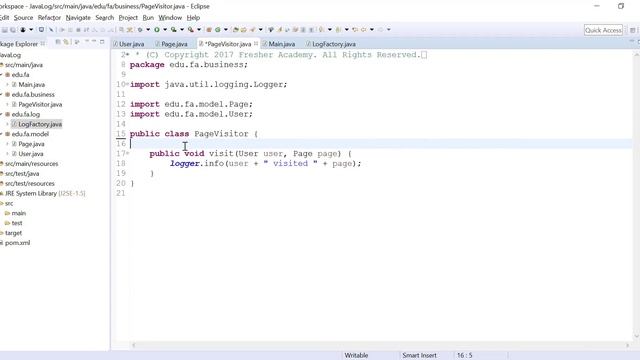Click the 'Writable' status bar entry
640x360 pixels.
356,356
